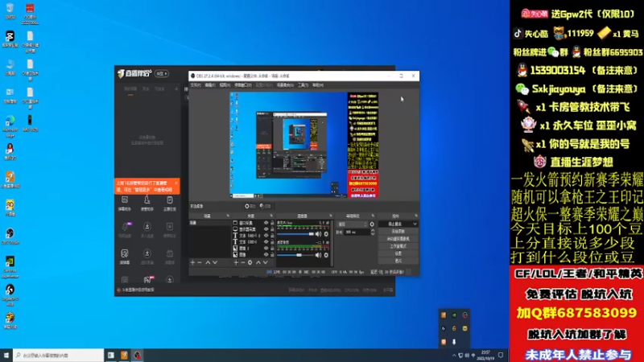
Task: Switch OBS to studio mode
Action: coord(398,246)
